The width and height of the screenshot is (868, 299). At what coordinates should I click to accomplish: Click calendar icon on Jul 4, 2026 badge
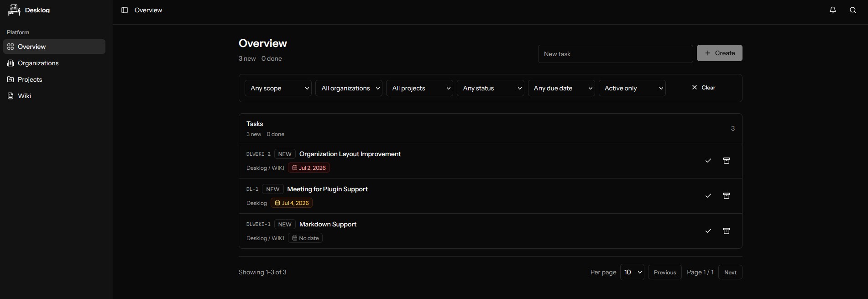(x=277, y=203)
